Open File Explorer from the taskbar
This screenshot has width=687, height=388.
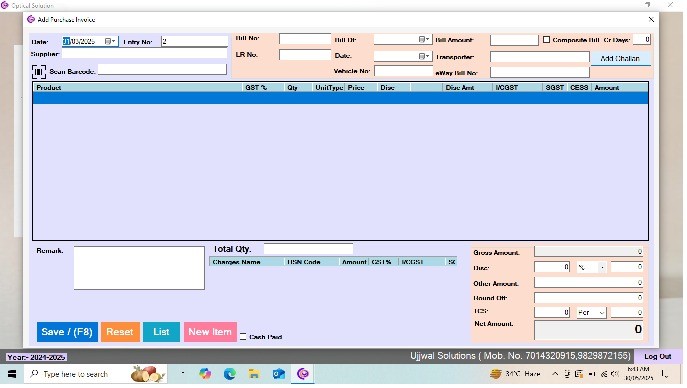254,374
